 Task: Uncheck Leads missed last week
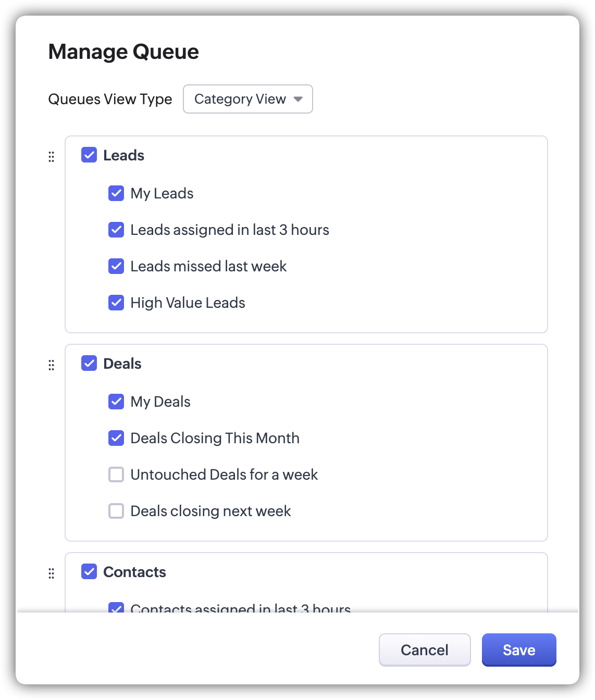(116, 266)
